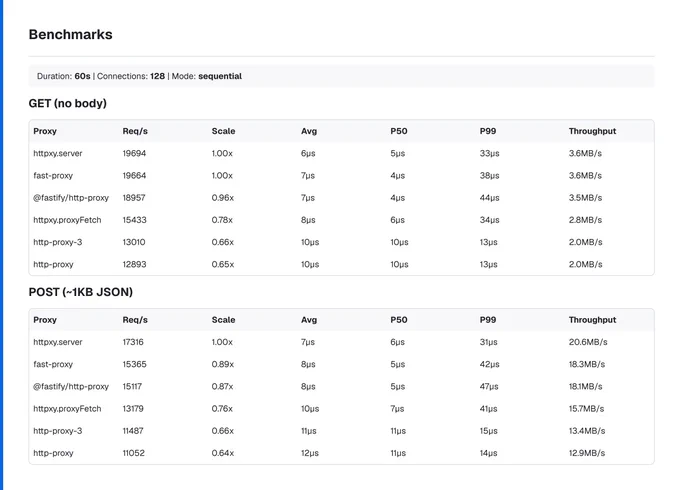Screen dimensions: 680x490
Task: Click the 47µs P99 value
Action: 489,386
